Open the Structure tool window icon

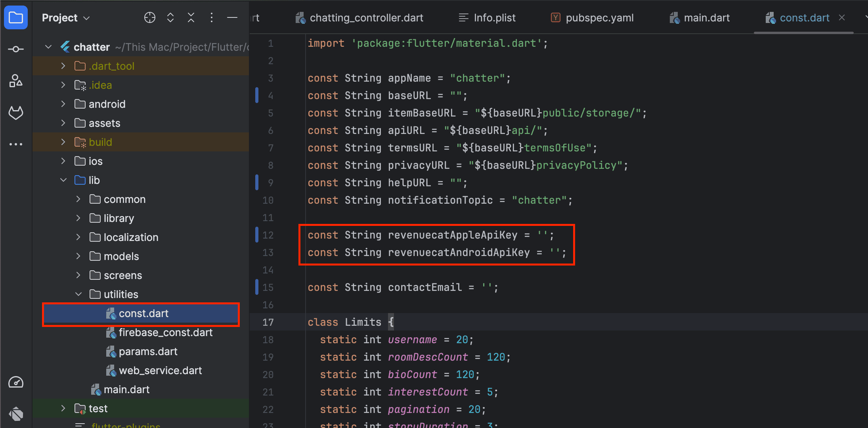coord(16,81)
